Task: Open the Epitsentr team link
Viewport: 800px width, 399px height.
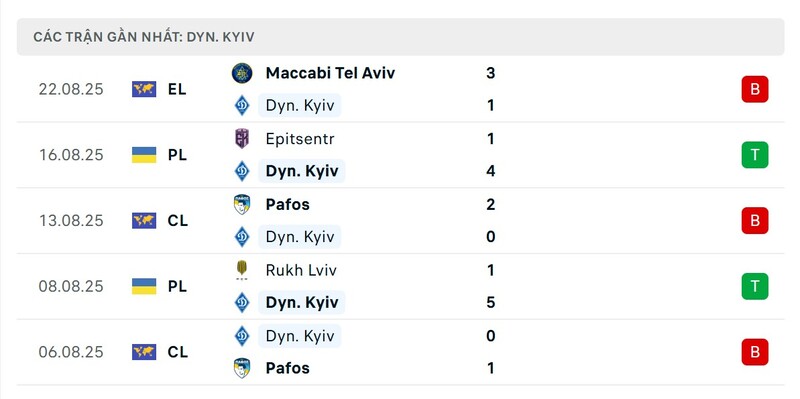Action: point(300,139)
